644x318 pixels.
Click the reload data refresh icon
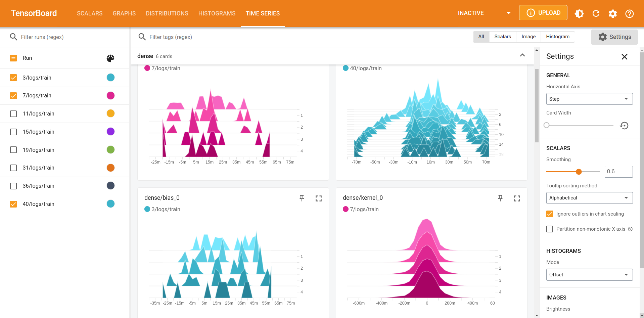point(596,13)
